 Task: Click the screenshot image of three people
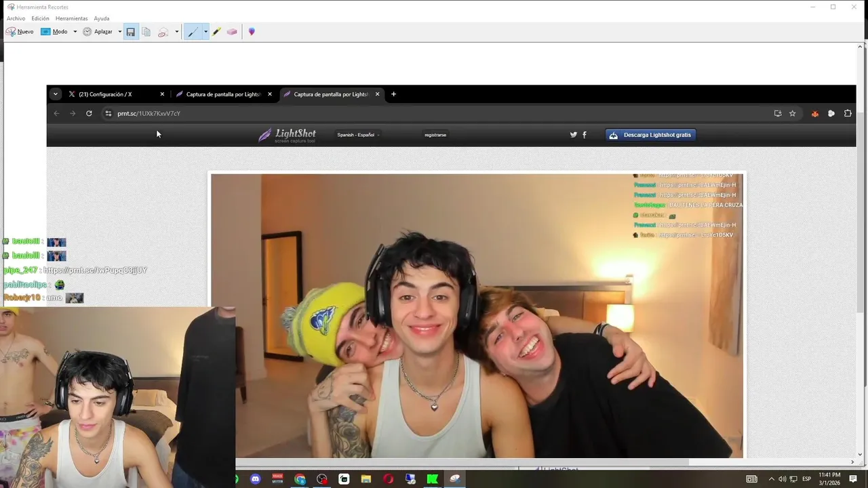[477, 316]
